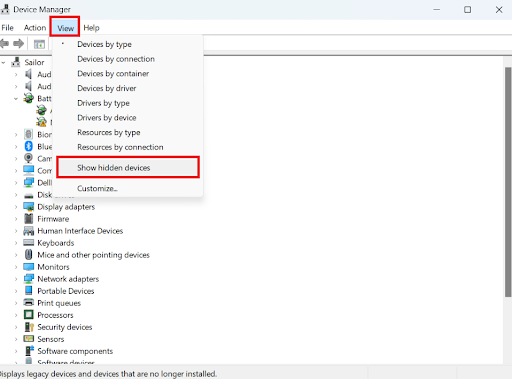Click the Cameras webcam icon

[29, 158]
